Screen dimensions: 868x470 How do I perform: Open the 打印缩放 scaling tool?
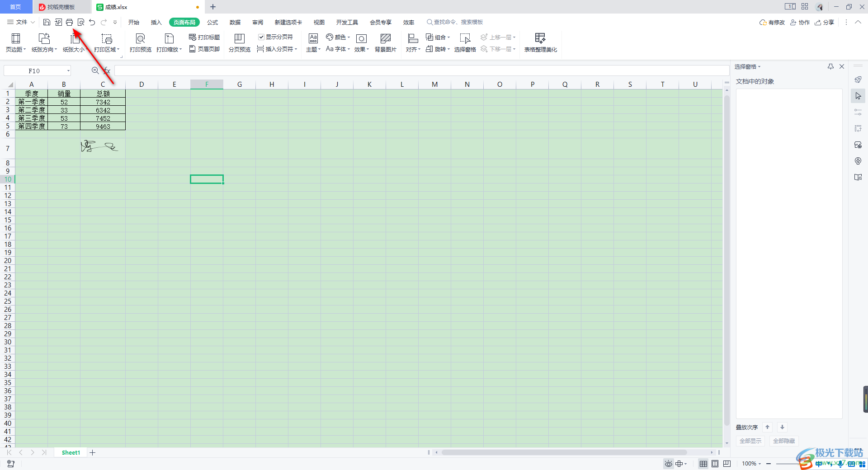[169, 43]
